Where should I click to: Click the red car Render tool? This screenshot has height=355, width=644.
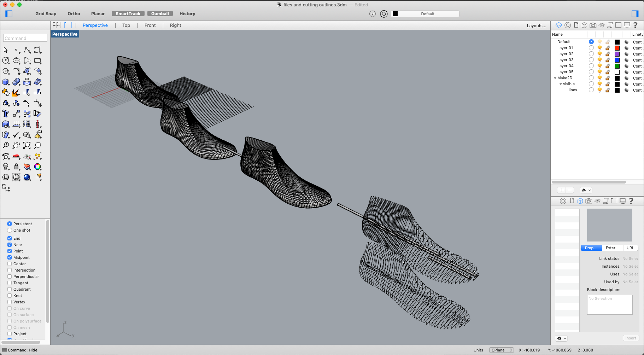point(16,156)
